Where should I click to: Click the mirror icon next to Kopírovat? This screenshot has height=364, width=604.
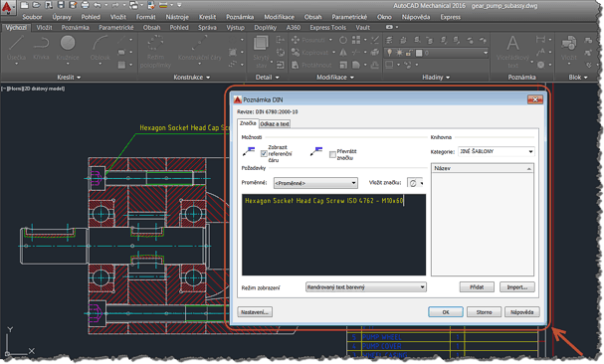(343, 53)
